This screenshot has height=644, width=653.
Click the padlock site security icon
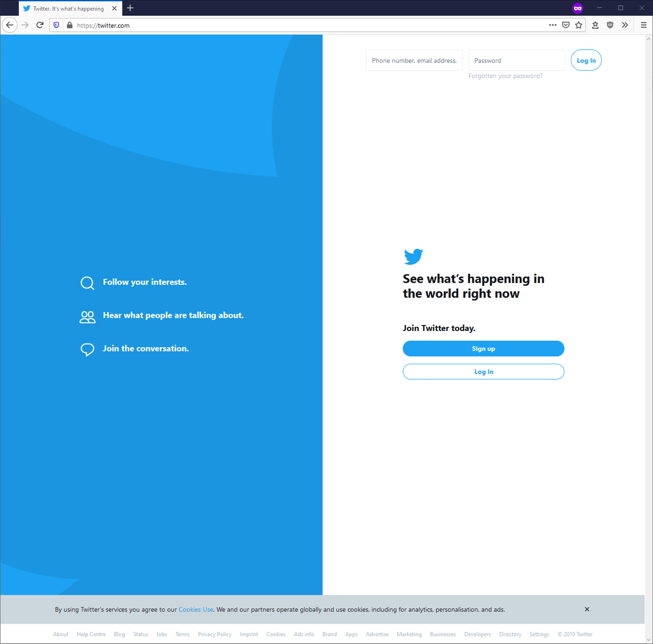click(69, 25)
